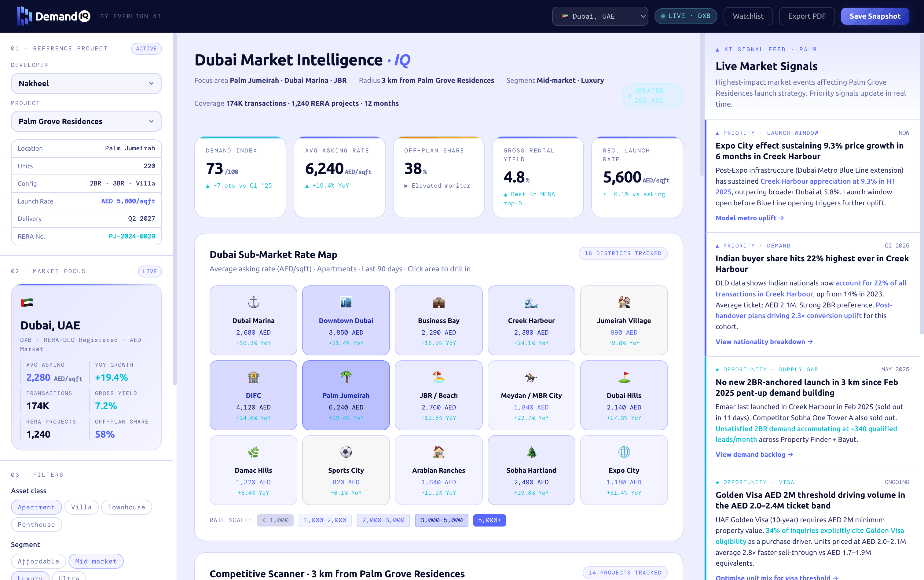
Task: Click the anchor icon in Dubai Marina card
Action: pyautogui.click(x=254, y=303)
